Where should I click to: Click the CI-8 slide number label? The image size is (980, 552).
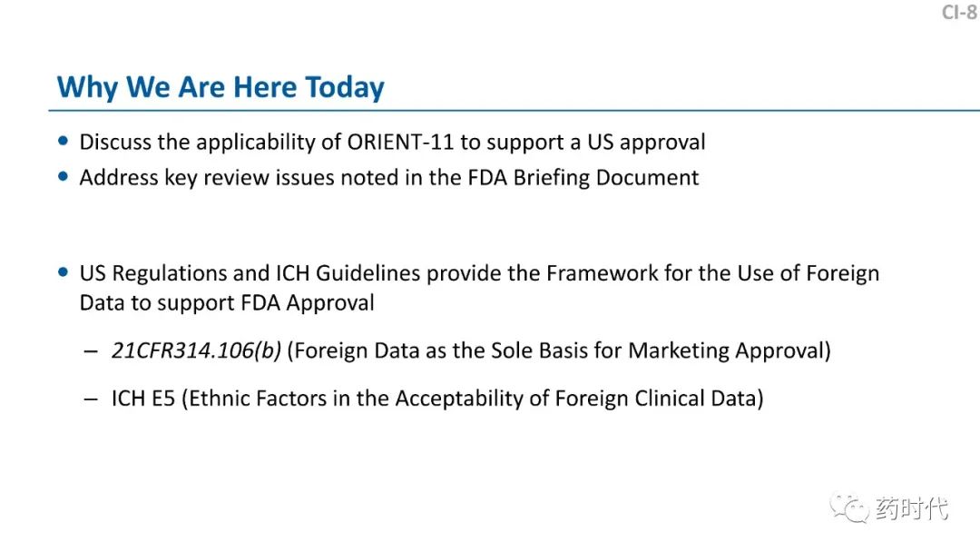click(x=960, y=12)
